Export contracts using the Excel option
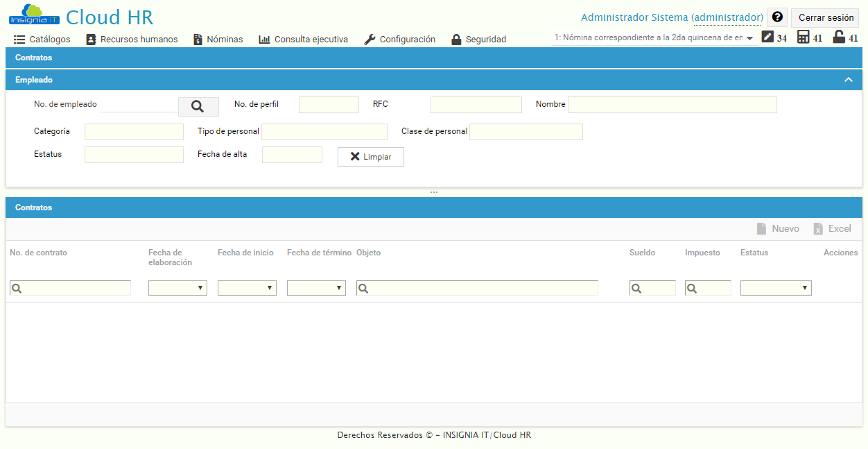 click(831, 228)
